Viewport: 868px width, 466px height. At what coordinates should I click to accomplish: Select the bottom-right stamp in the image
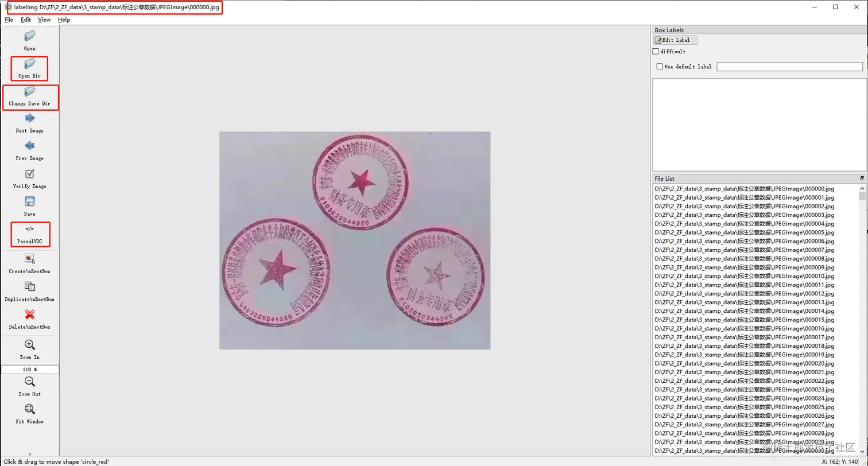tap(436, 278)
